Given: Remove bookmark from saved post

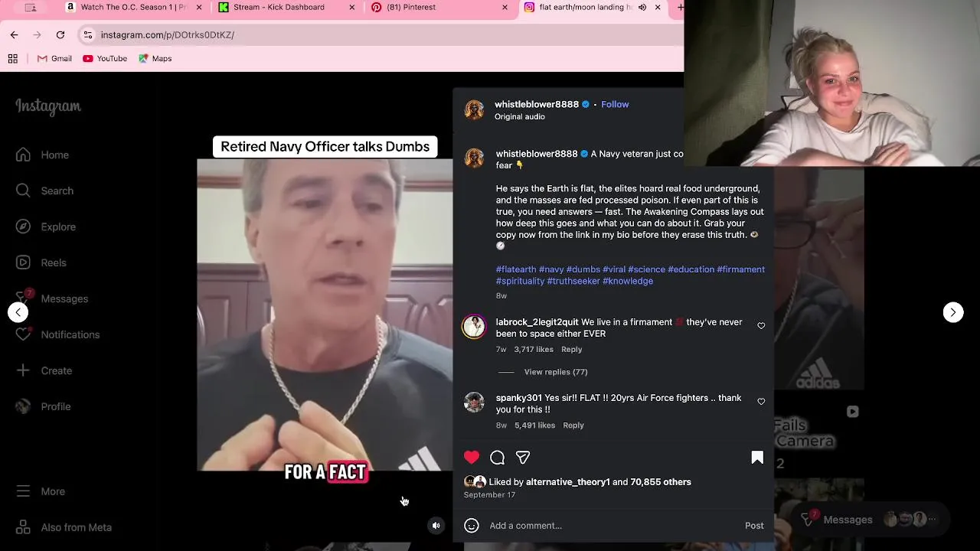Looking at the screenshot, I should click(757, 458).
